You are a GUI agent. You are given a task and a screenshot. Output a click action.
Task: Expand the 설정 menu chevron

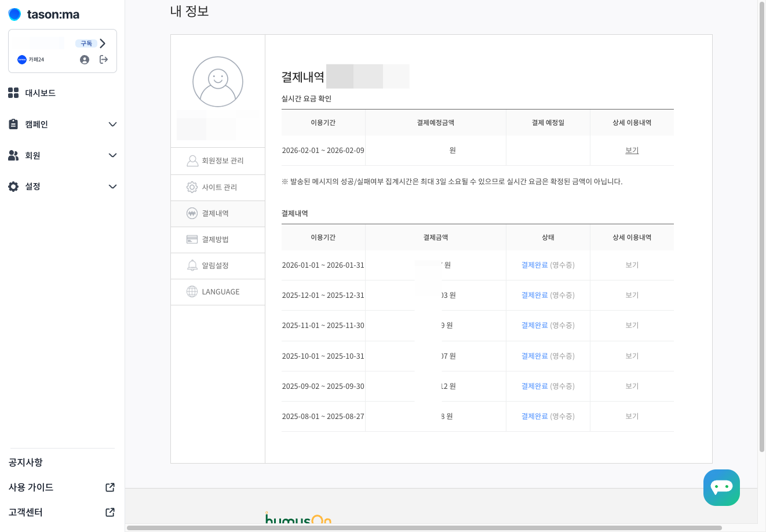pos(113,187)
